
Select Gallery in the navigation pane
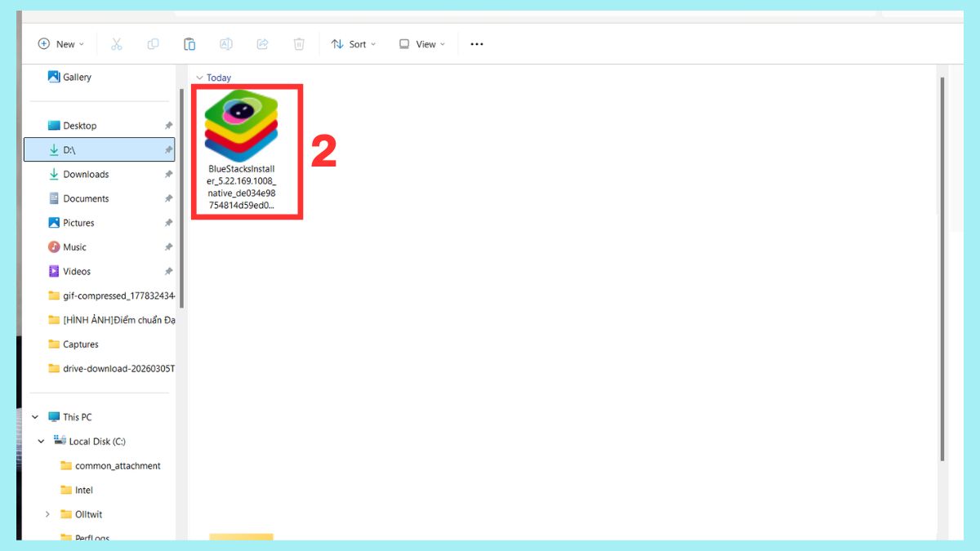click(x=69, y=77)
